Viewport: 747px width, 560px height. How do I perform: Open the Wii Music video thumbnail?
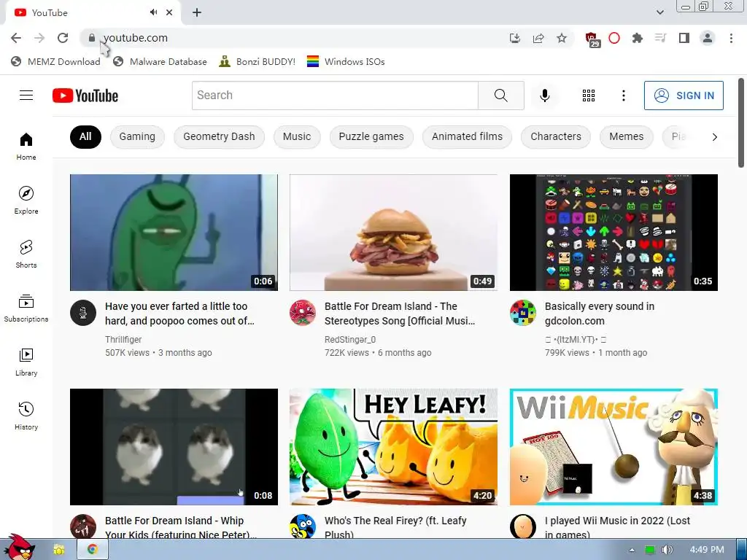tap(614, 447)
